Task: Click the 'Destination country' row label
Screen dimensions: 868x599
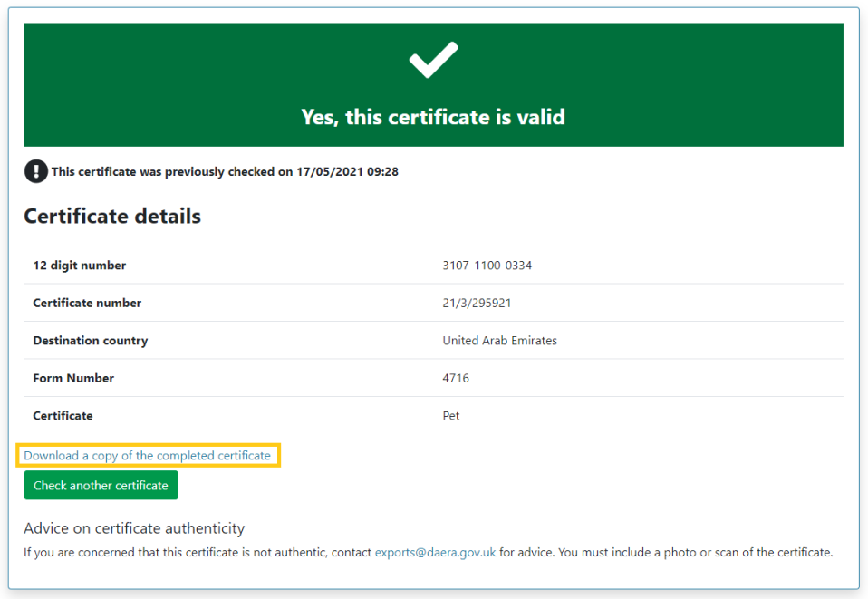Action: (x=91, y=341)
